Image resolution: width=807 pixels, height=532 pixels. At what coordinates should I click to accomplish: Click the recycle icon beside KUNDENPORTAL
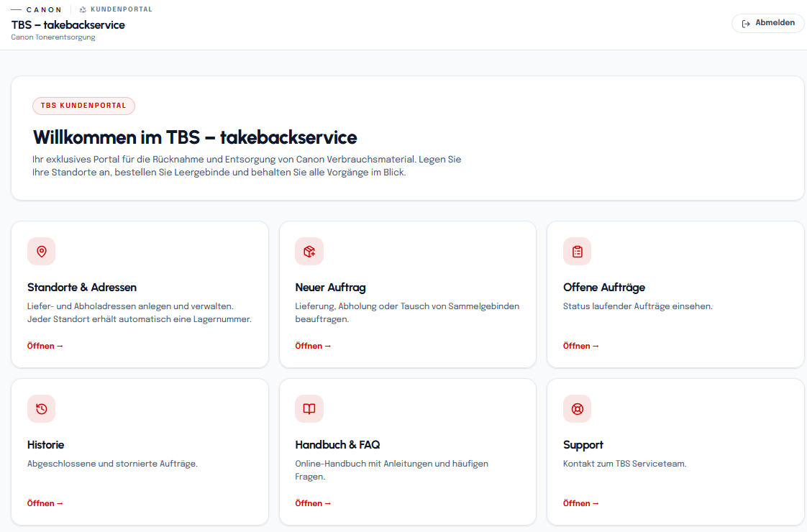83,9
